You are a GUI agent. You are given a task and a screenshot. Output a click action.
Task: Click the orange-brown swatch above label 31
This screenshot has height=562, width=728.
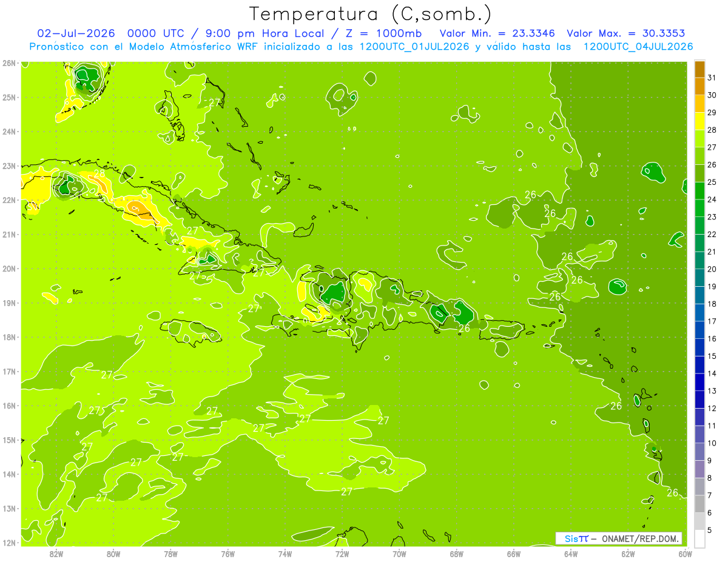click(x=699, y=69)
